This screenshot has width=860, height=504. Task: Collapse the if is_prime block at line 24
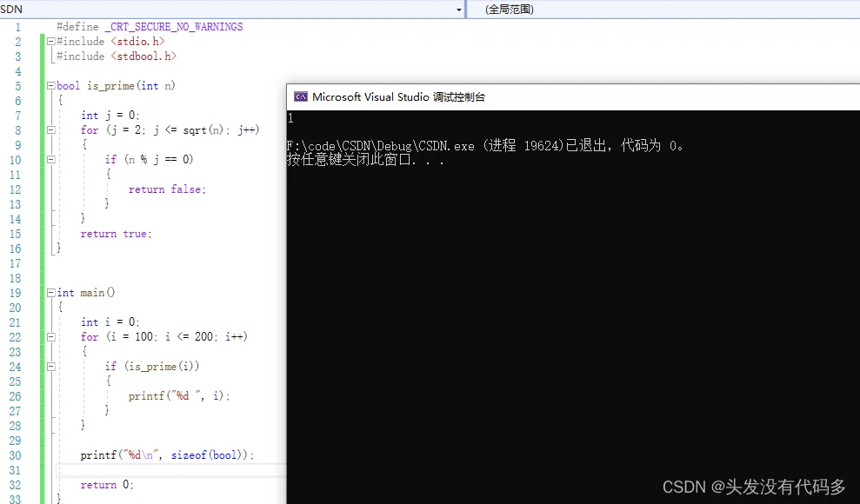tap(51, 367)
